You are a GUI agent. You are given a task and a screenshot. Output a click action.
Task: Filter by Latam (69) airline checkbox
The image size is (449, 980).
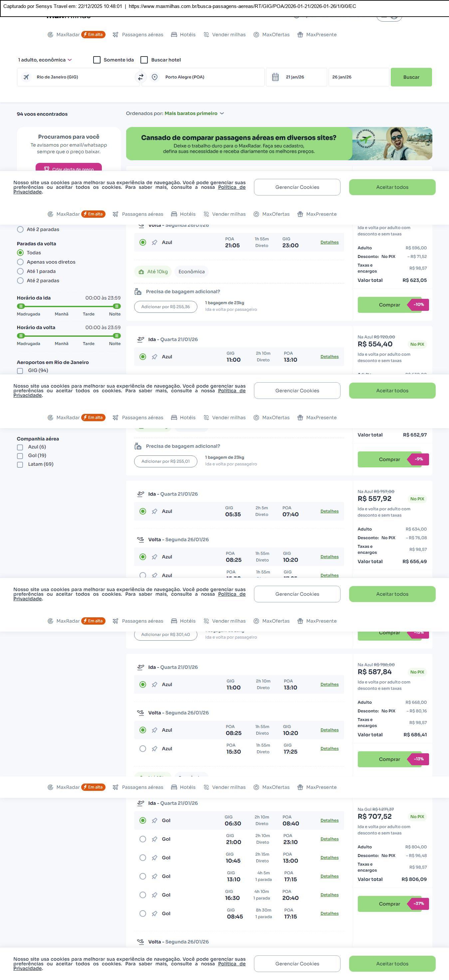click(20, 464)
